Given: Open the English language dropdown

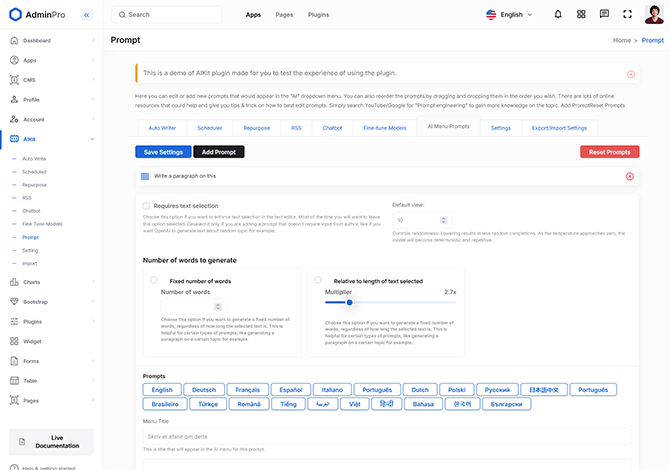Looking at the screenshot, I should [x=509, y=15].
